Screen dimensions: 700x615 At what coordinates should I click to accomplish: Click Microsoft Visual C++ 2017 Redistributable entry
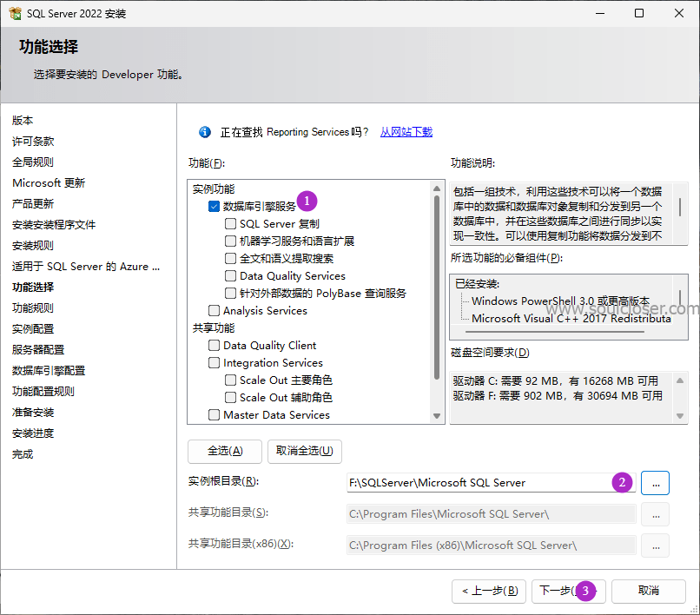point(571,319)
